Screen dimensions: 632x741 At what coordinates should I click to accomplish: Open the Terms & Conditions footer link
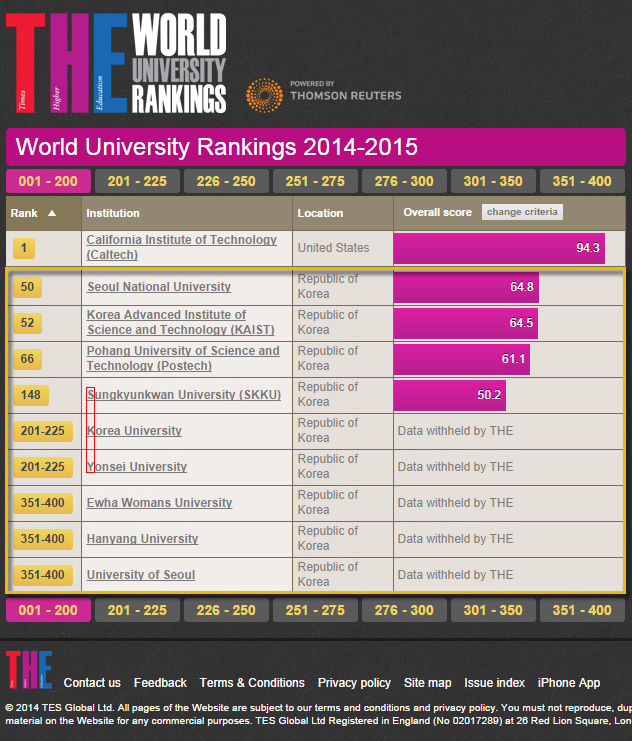252,683
